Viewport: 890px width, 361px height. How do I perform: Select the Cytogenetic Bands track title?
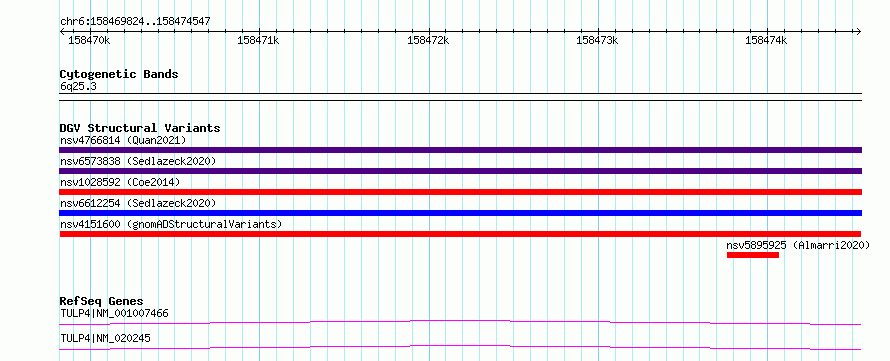(119, 74)
